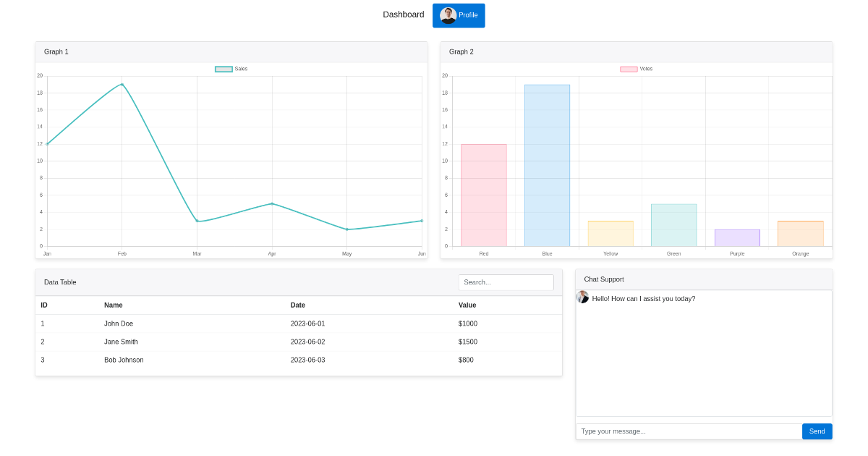Click the pink Votes legend color swatch

(x=628, y=68)
